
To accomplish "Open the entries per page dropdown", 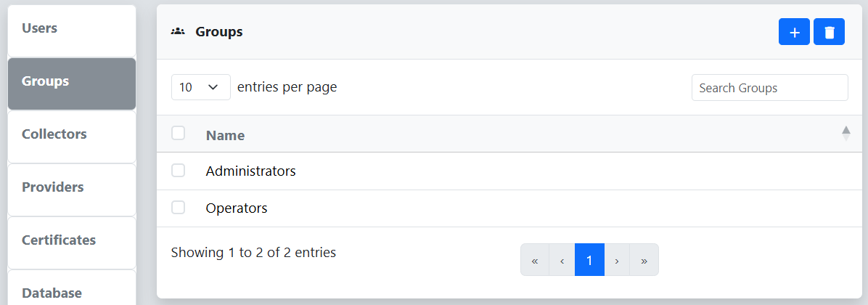I will click(x=201, y=87).
